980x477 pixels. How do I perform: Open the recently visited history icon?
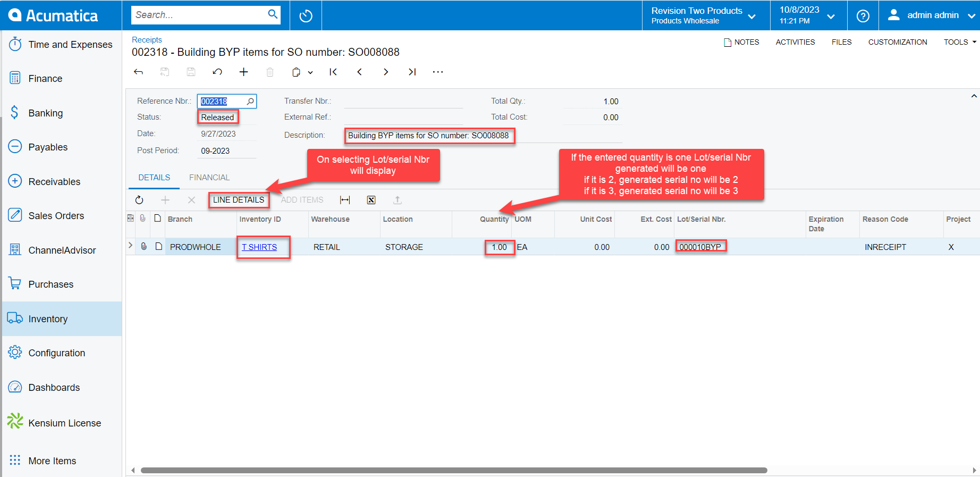[306, 15]
